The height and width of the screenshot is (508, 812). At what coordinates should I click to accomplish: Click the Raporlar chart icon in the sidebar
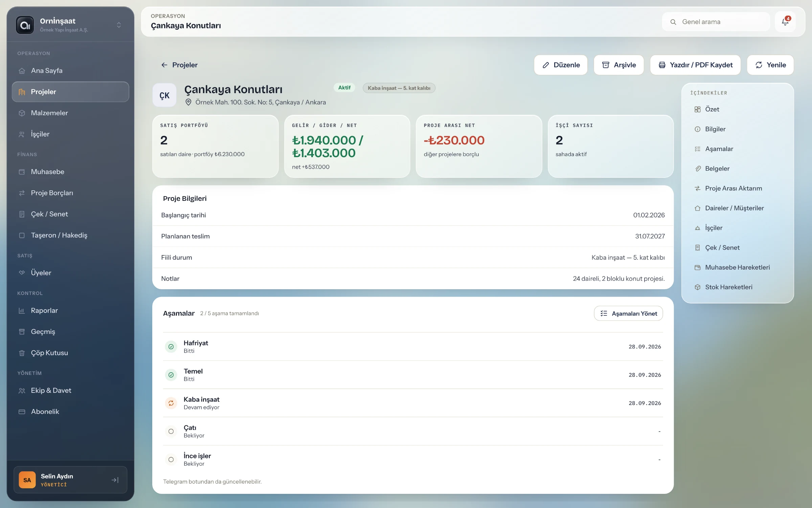pyautogui.click(x=22, y=311)
